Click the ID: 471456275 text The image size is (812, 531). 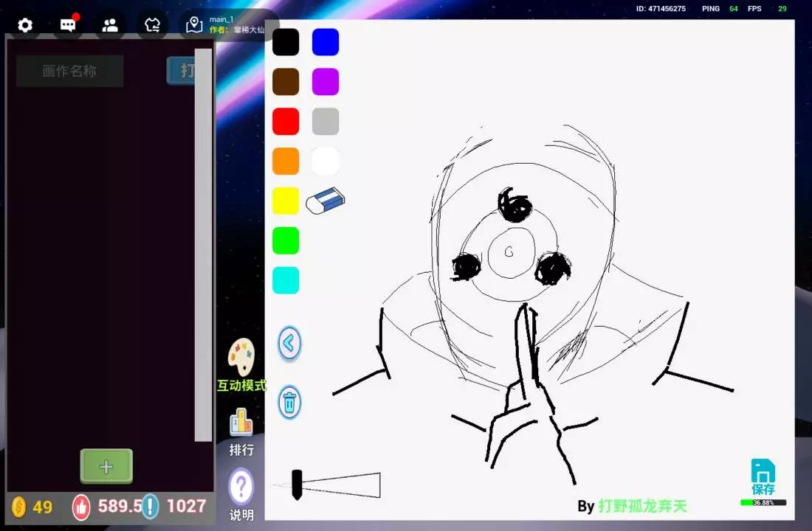click(x=661, y=9)
